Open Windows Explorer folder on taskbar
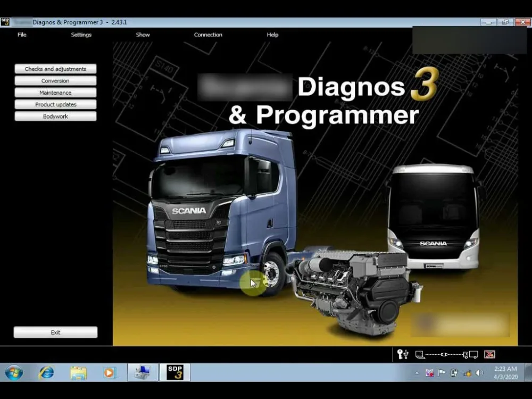The width and height of the screenshot is (532, 399). pyautogui.click(x=78, y=373)
